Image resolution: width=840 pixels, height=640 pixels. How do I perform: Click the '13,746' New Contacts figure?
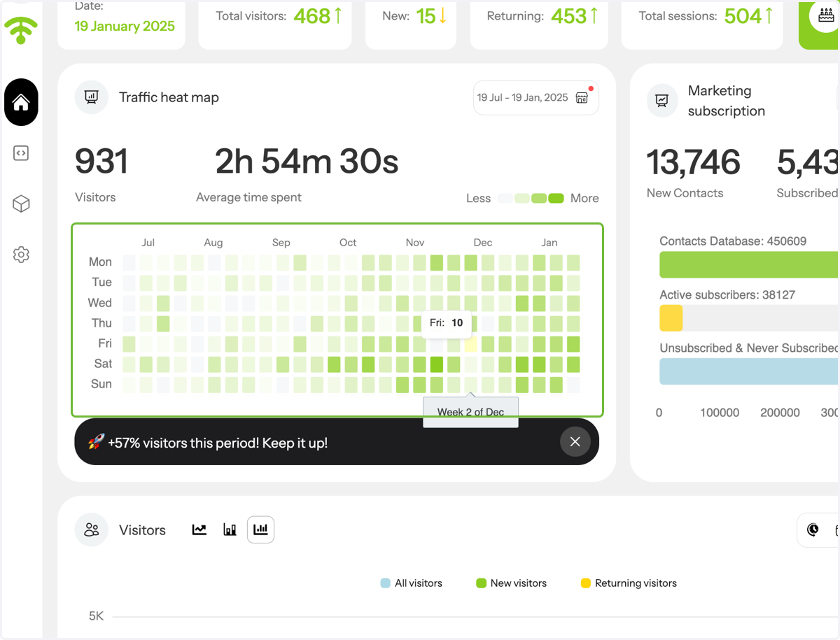[693, 162]
